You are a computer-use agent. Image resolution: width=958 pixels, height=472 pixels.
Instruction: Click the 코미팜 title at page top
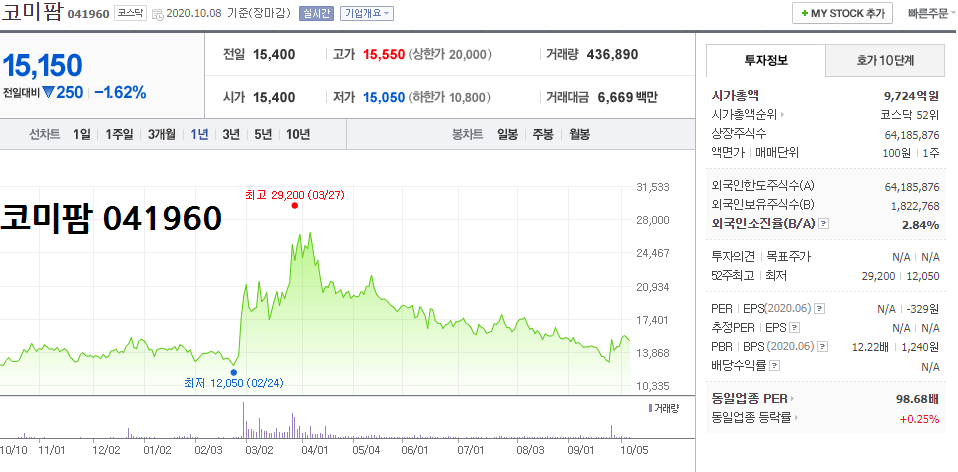31,12
